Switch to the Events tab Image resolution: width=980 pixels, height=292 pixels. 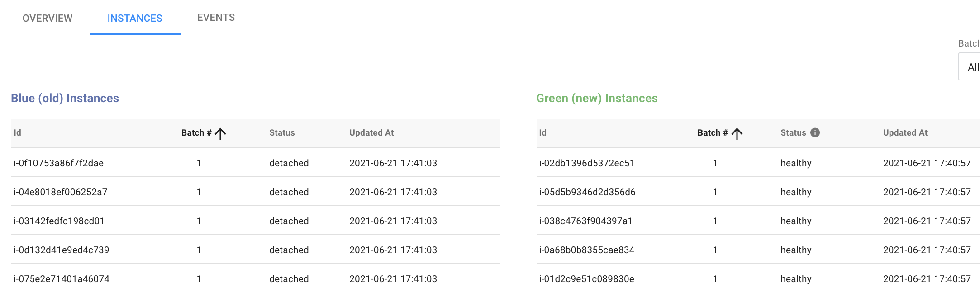[x=216, y=18]
